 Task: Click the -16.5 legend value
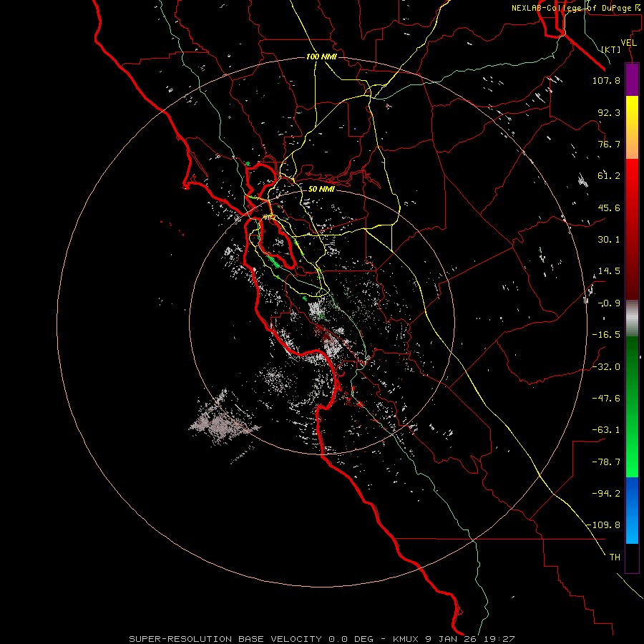[606, 335]
